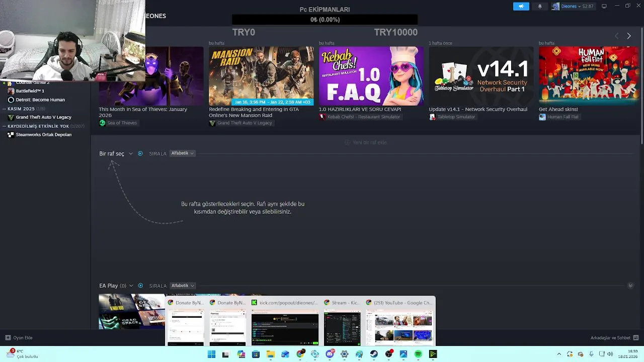Screen dimensions: 644x362
Task: Click the volume speaker tray icon
Action: [x=610, y=354]
